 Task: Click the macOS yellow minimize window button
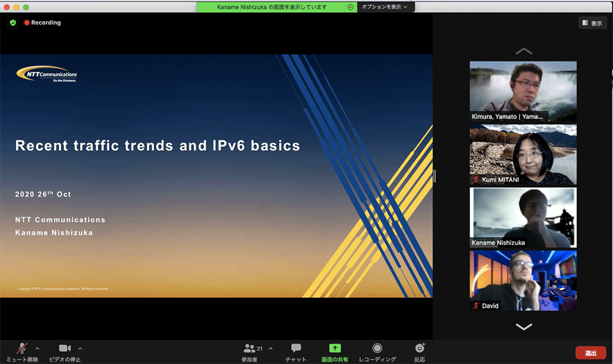(x=16, y=7)
